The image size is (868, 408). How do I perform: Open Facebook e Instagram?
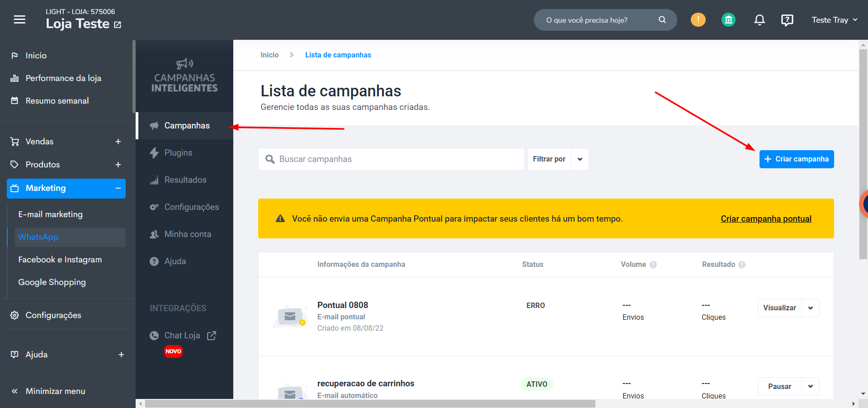pos(60,260)
